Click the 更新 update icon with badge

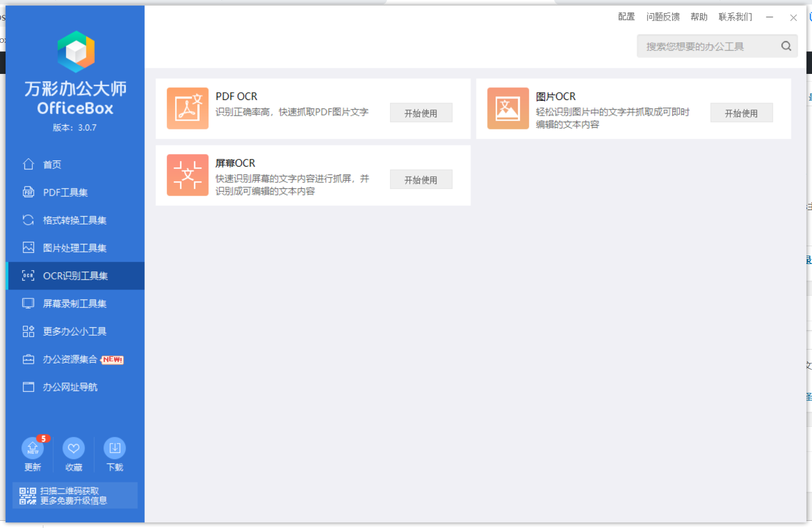(33, 448)
